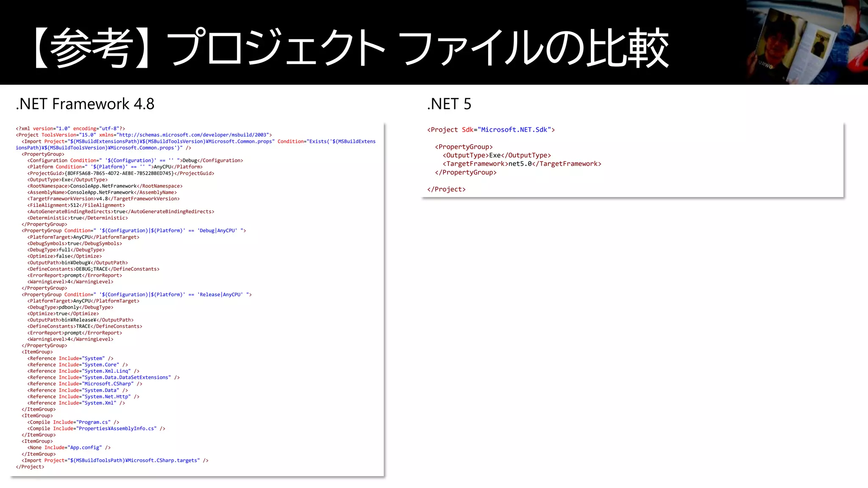Click the 'OutputPath' bin¥Debug¥ line
Screen dimensions: 868x488
[x=78, y=263]
